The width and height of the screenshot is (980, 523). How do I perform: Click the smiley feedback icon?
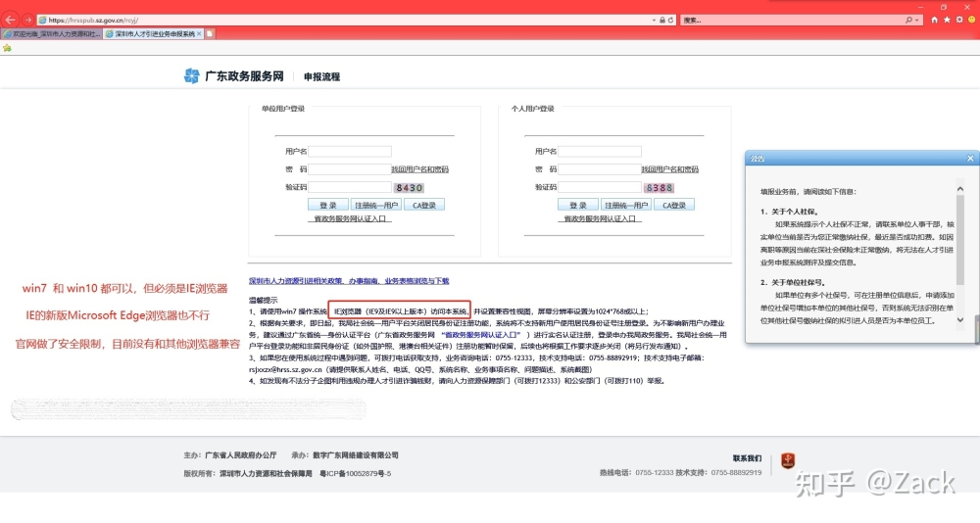[972, 20]
